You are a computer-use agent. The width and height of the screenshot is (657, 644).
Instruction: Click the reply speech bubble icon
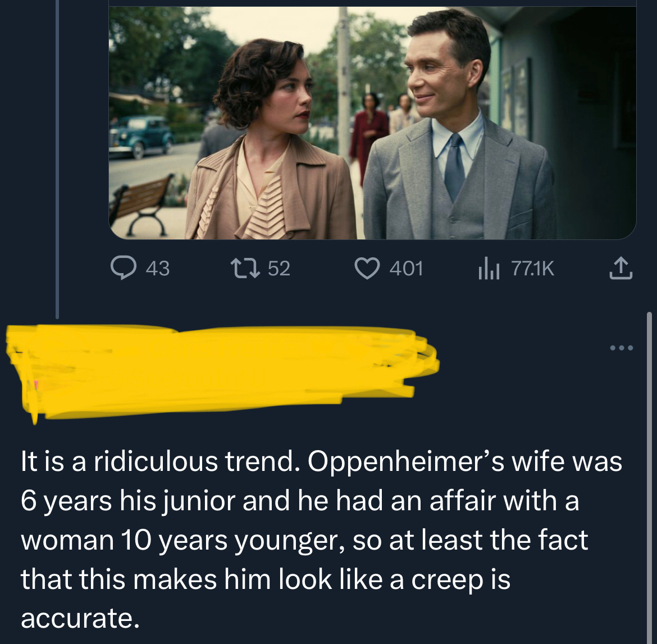[x=122, y=268]
